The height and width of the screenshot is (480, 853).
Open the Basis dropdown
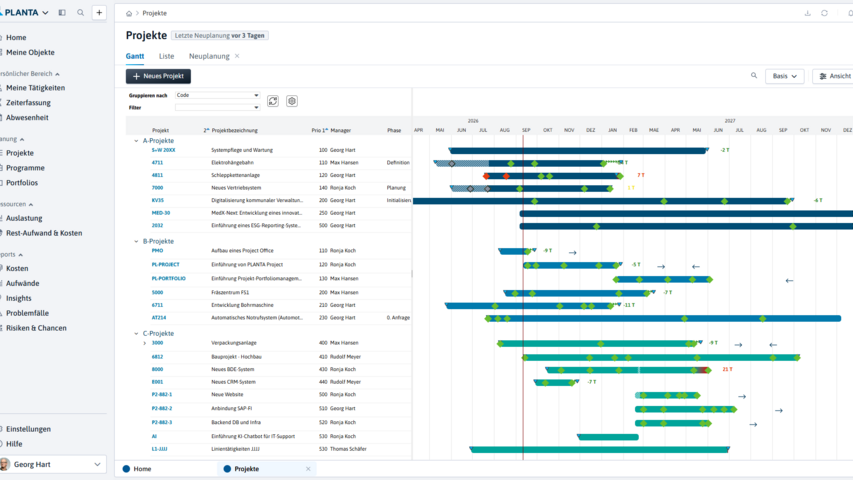(784, 76)
